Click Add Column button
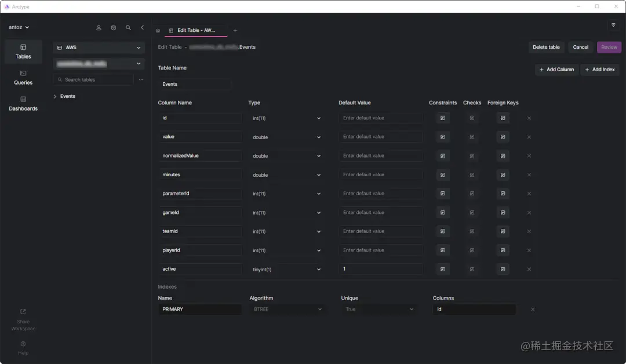 (556, 70)
